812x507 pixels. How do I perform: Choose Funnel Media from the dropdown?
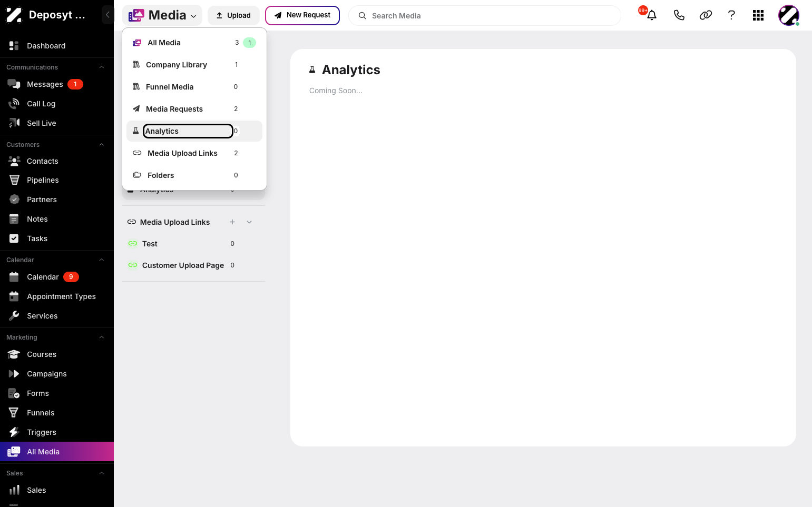pyautogui.click(x=194, y=87)
